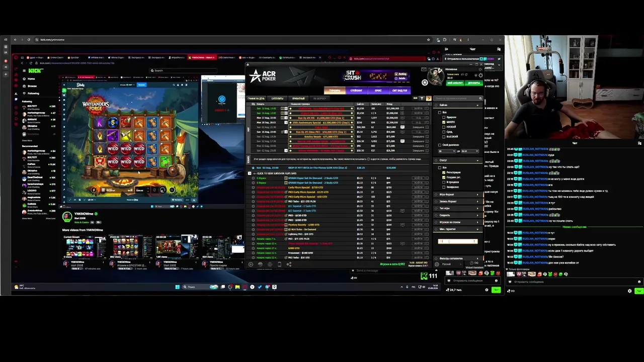The height and width of the screenshot is (362, 644).
Task: Click the Kick Search box
Action: tap(184, 71)
